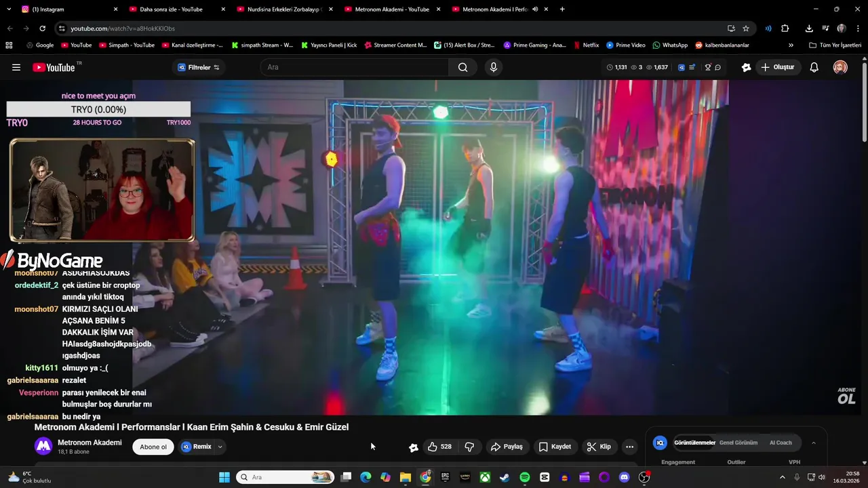The width and height of the screenshot is (868, 488).
Task: Open a new browser tab
Action: [x=562, y=9]
